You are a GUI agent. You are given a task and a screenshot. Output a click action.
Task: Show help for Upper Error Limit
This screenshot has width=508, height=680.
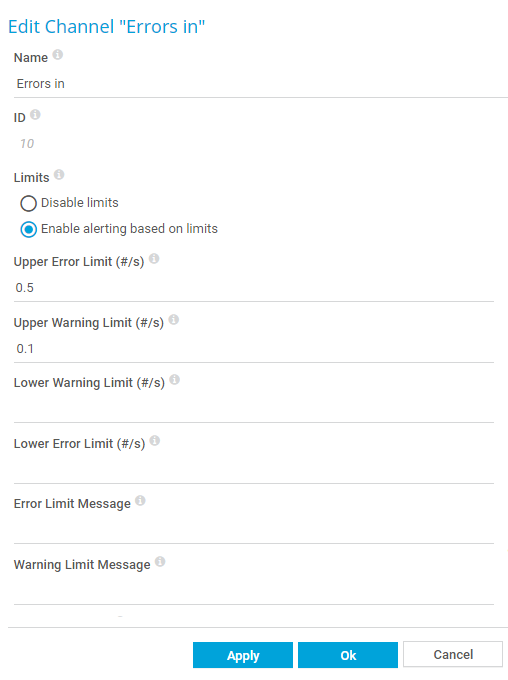[154, 258]
